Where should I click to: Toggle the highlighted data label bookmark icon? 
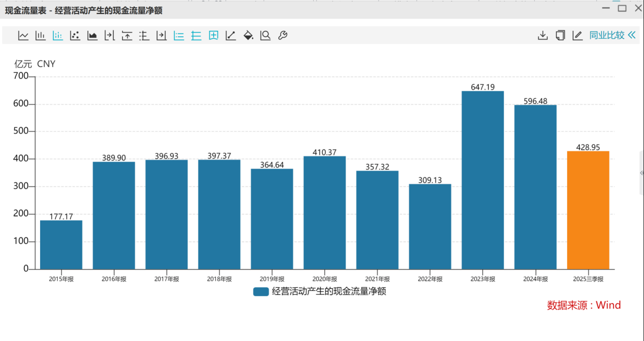pos(214,35)
